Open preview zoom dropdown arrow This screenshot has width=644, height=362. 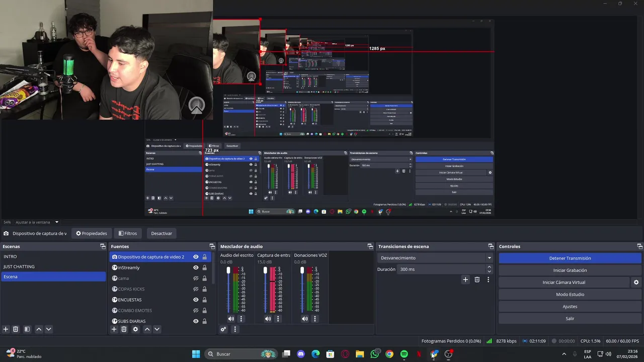[57, 222]
